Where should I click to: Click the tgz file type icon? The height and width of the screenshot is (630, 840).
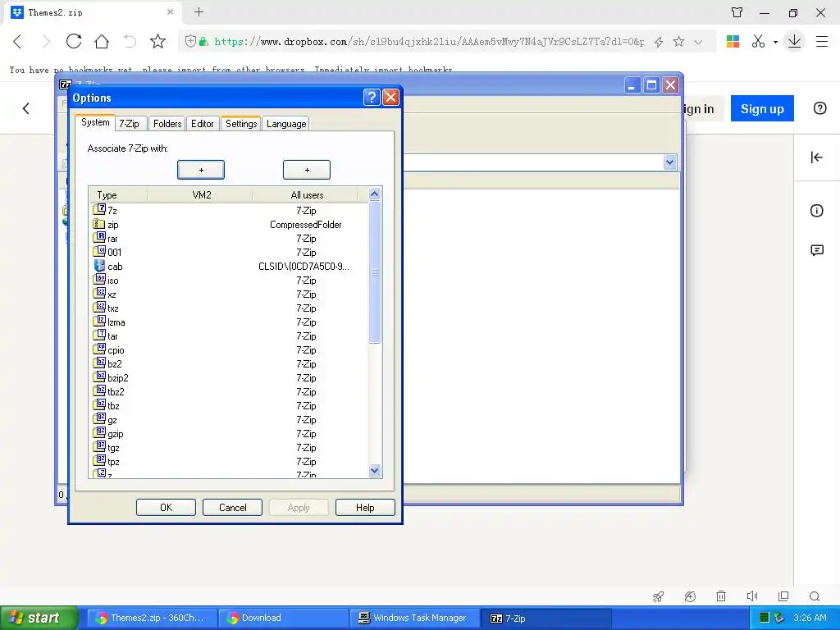tap(99, 447)
